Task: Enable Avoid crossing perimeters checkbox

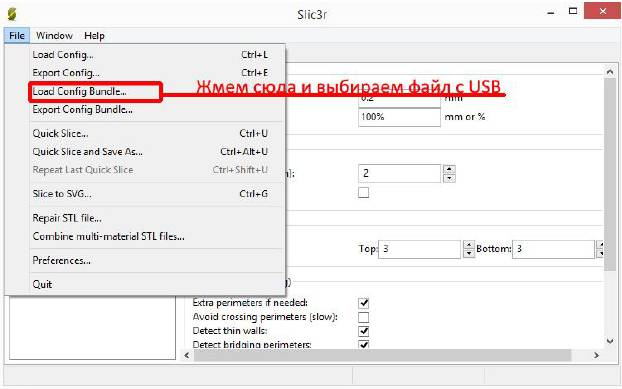Action: [x=363, y=317]
